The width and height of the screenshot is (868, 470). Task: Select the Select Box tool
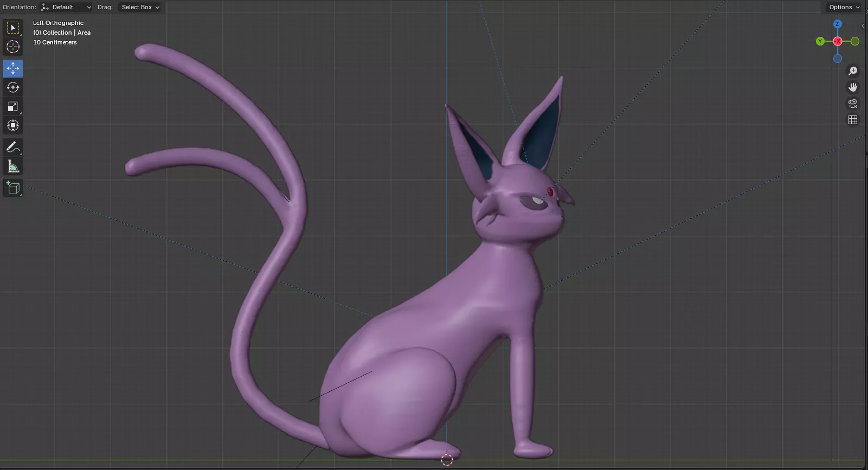click(x=13, y=28)
